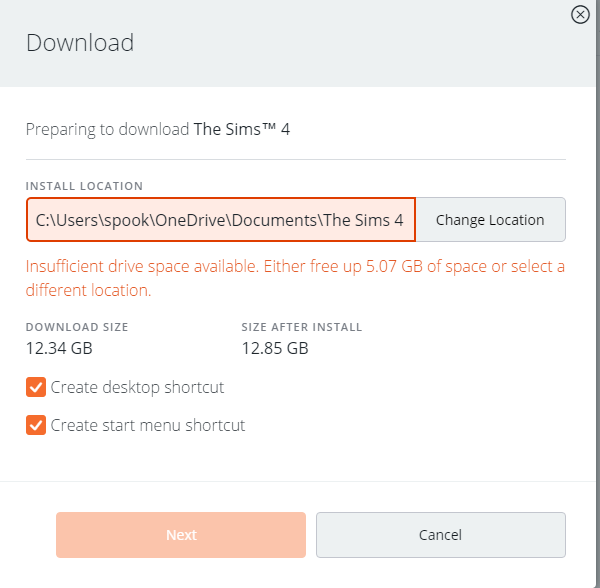Click the "Create desktop shortcut" label text
This screenshot has height=588, width=600.
(x=137, y=387)
